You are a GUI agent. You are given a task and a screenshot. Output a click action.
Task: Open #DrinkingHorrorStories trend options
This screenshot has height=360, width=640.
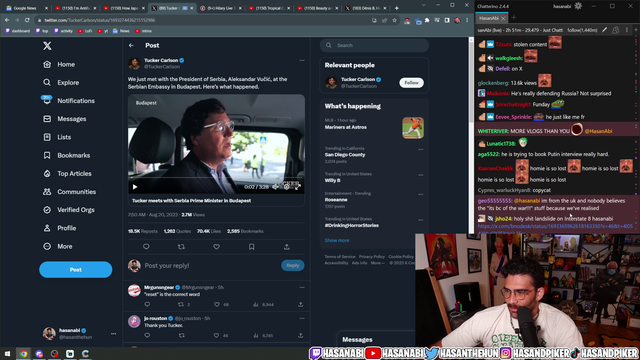click(420, 220)
